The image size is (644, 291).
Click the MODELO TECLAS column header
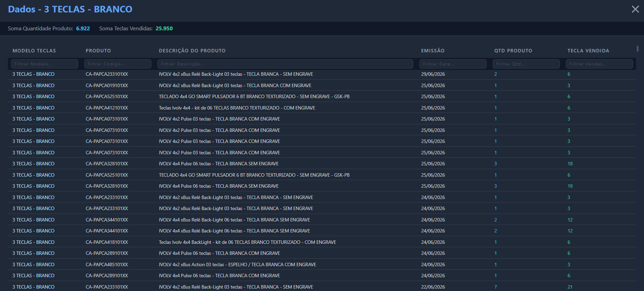point(34,51)
